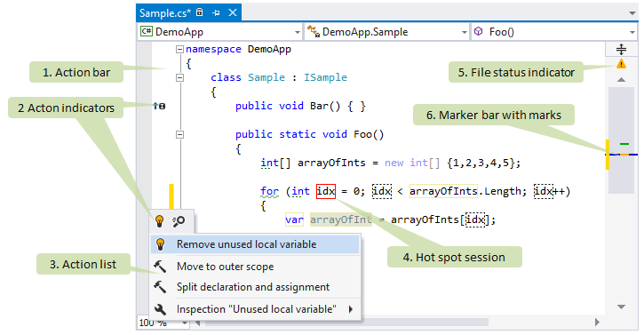
Task: Click the horizontal scrollbar left arrow
Action: [x=198, y=323]
